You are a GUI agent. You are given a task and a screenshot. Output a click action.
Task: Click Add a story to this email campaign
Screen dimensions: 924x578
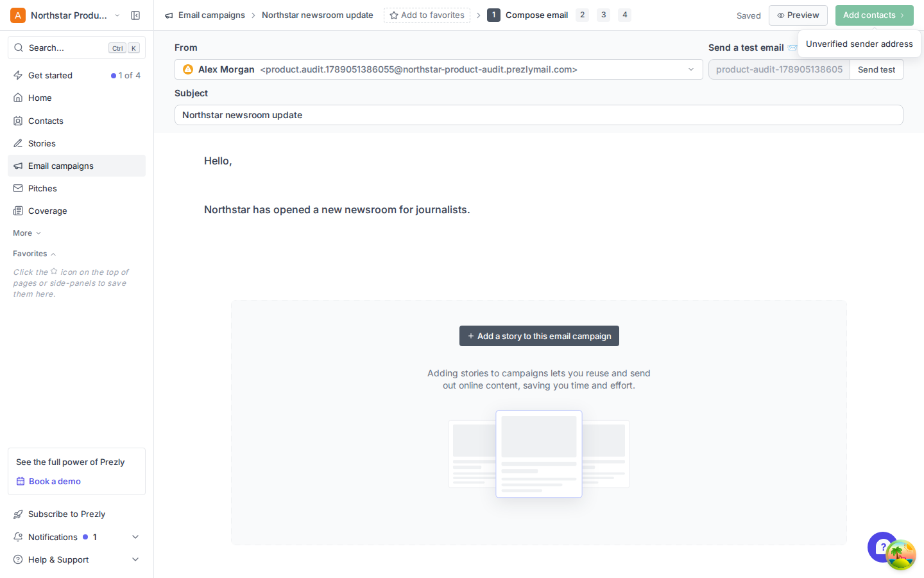(539, 336)
